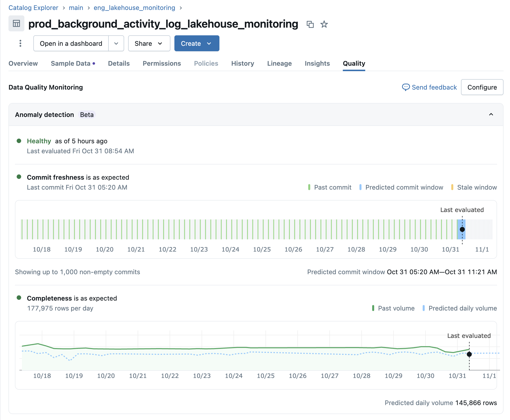This screenshot has height=420, width=510.
Task: Open dropdown arrow beside Open in a dashboard
Action: [116, 43]
